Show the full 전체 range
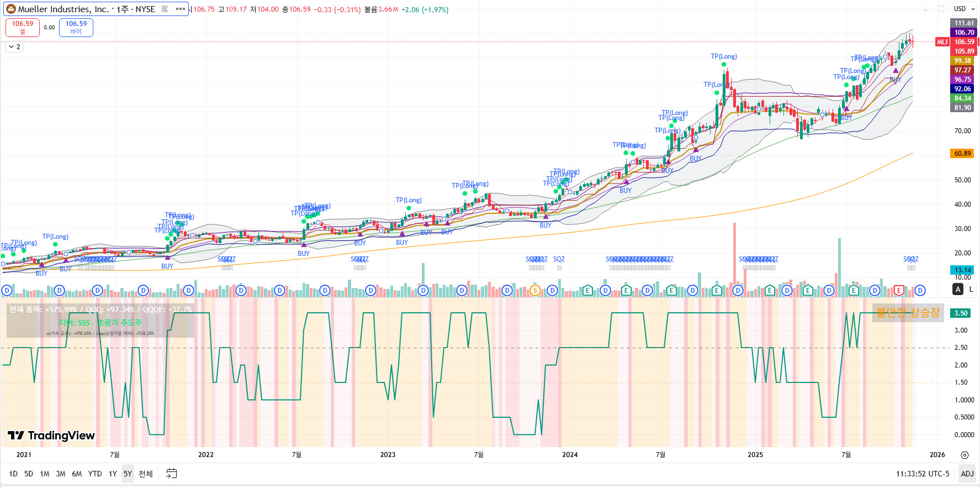The image size is (980, 488). [146, 474]
